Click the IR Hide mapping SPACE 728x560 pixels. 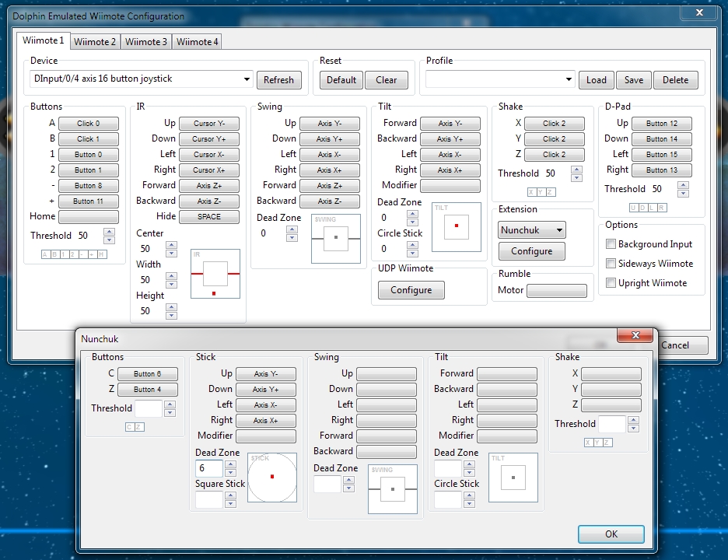(209, 217)
